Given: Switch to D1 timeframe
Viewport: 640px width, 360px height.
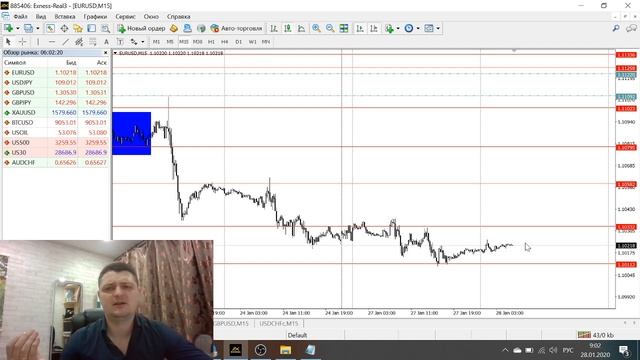Looking at the screenshot, I should pyautogui.click(x=239, y=42).
